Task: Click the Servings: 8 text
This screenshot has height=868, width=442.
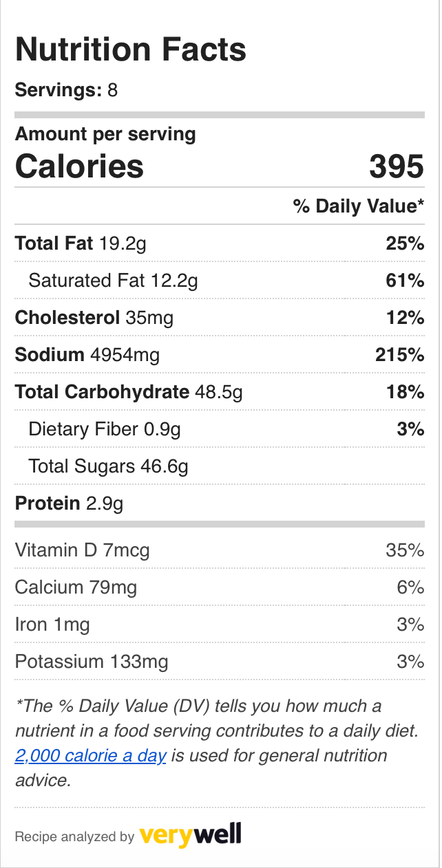Action: 66,90
